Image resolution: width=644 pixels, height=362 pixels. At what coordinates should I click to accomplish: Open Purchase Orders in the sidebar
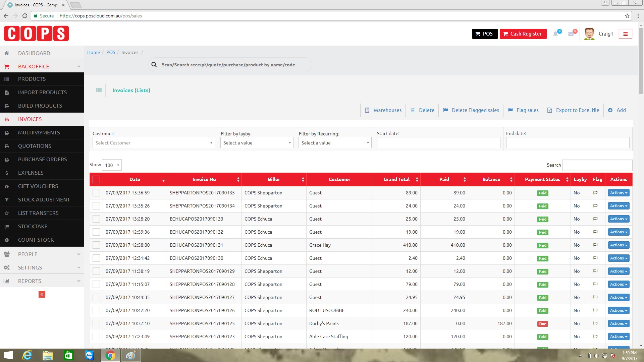point(42,159)
